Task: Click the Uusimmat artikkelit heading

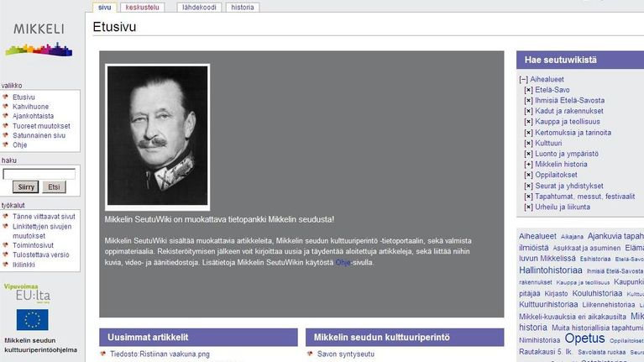Action: (148, 338)
